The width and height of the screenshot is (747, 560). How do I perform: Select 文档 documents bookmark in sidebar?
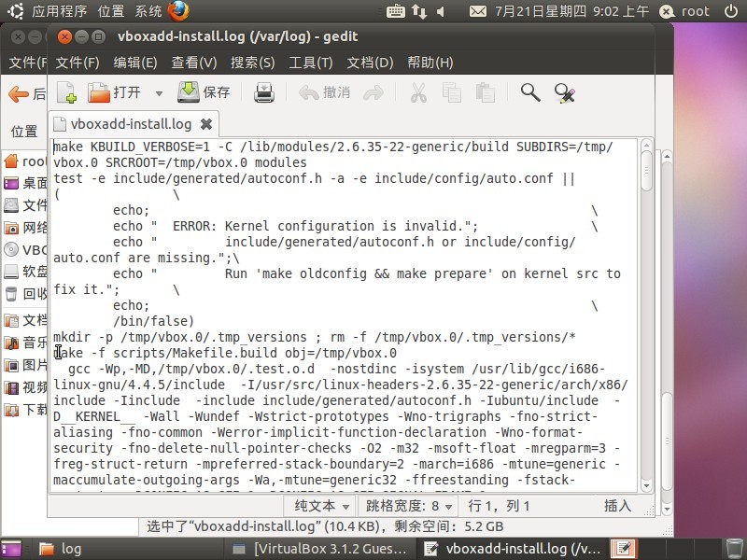25,320
